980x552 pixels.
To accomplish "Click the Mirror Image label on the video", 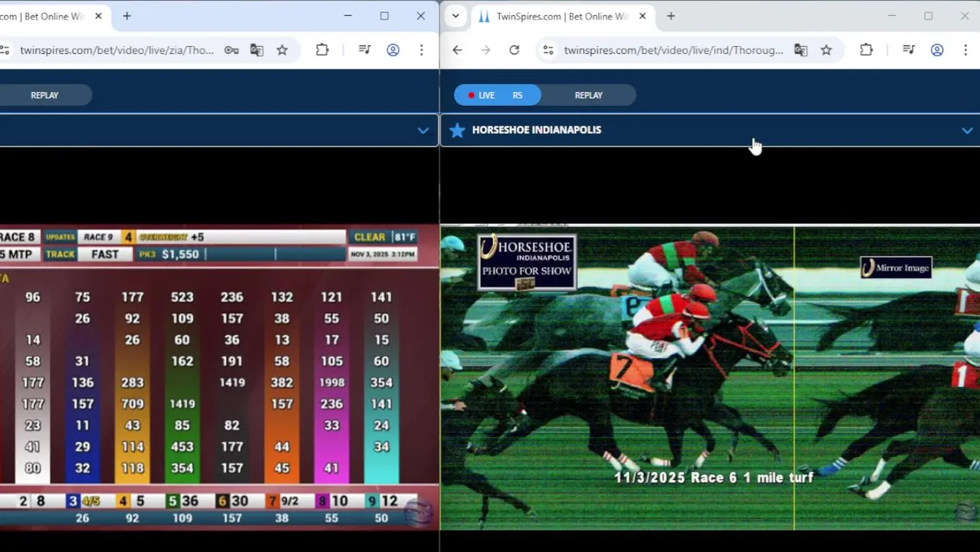I will point(896,268).
